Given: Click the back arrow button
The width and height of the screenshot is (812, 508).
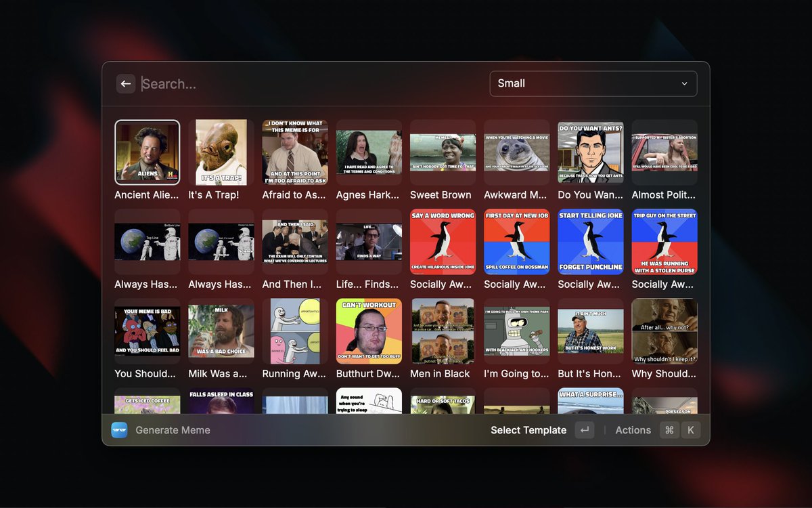Looking at the screenshot, I should coord(126,84).
